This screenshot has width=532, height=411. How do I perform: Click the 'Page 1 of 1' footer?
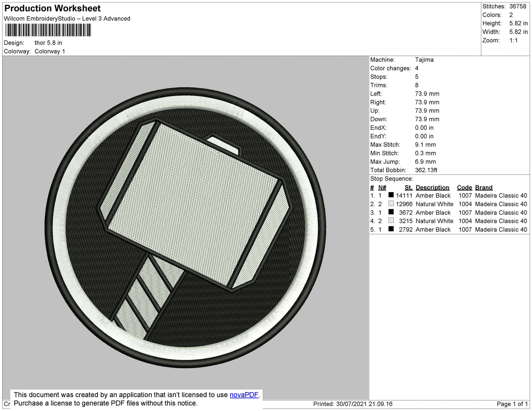click(512, 404)
